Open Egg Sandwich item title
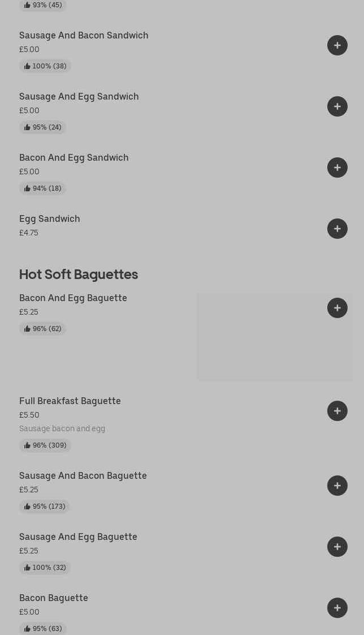This screenshot has height=635, width=364. point(50,219)
